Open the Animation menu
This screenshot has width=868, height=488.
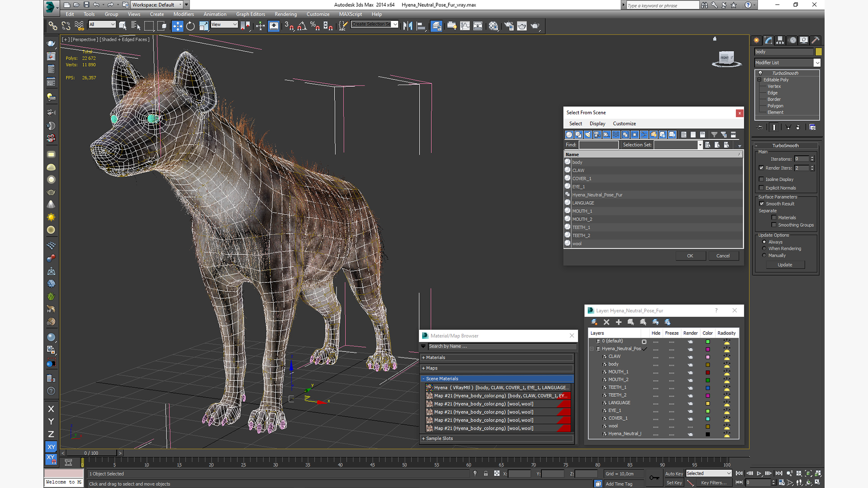click(215, 14)
